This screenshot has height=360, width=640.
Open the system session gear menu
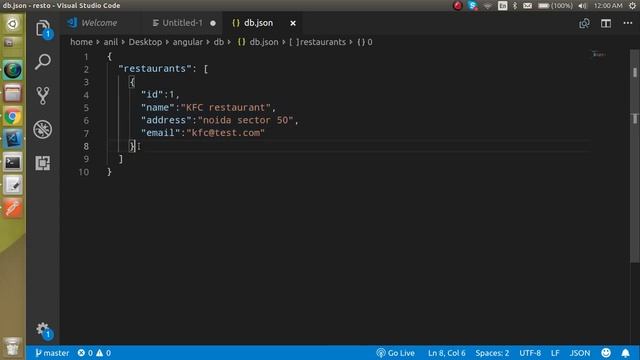click(633, 6)
